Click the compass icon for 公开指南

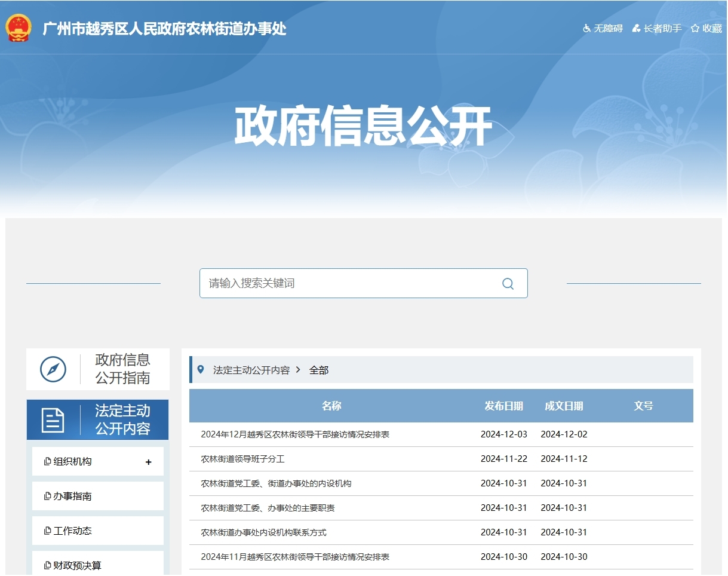coord(53,369)
